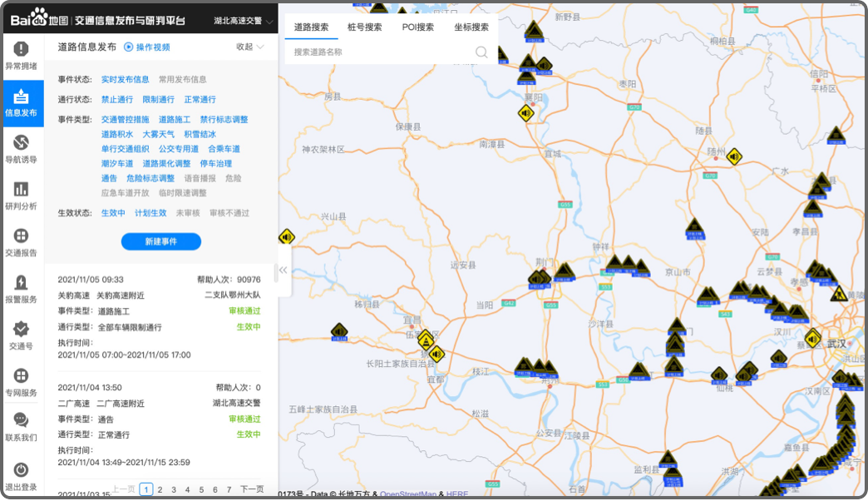Click the 新建事件 button
The image size is (868, 501).
point(161,241)
